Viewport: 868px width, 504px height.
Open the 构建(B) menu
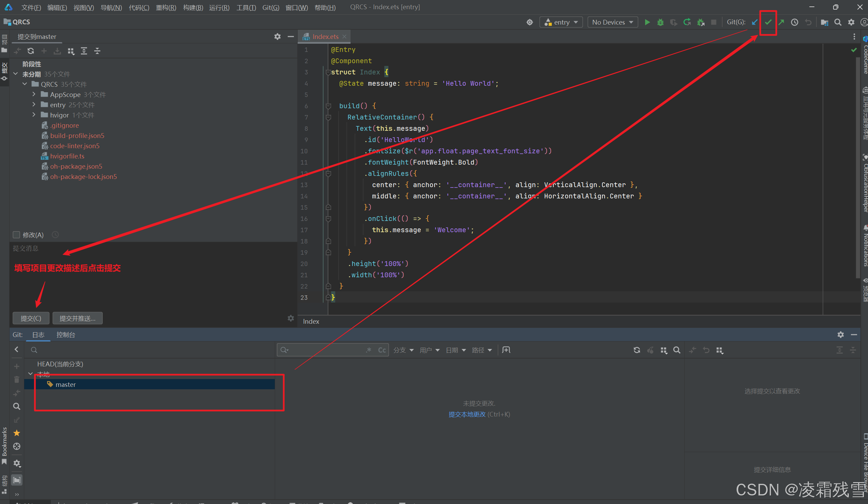(193, 7)
